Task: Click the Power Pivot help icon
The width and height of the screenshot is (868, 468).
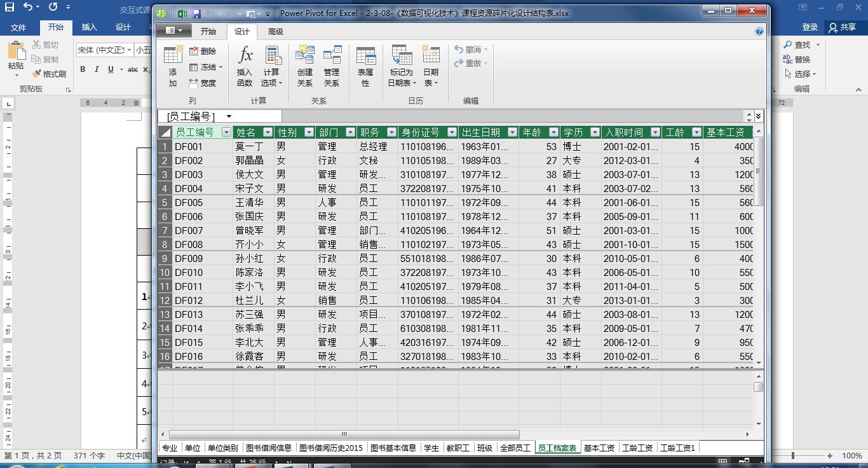Action: [759, 31]
